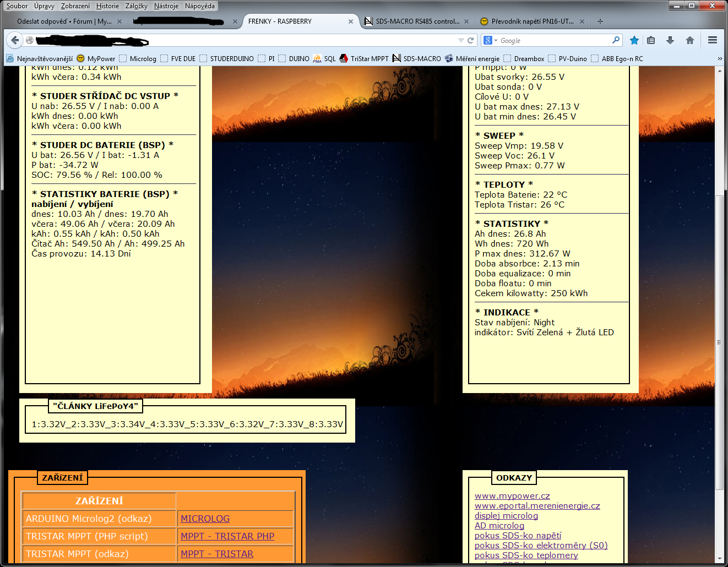Close the FRENKY - RASPBERRY tab
Viewport: 728px width, 567px height.
tap(351, 21)
